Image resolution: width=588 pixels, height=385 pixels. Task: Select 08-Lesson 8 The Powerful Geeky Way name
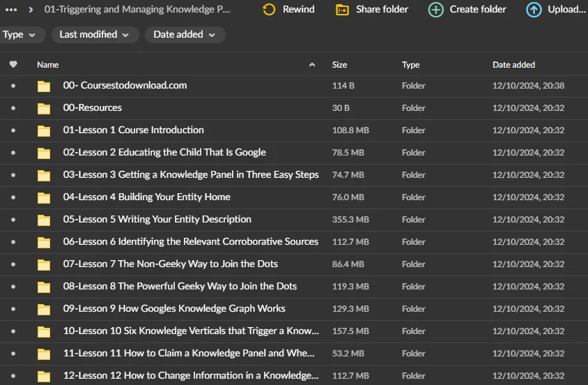(180, 287)
